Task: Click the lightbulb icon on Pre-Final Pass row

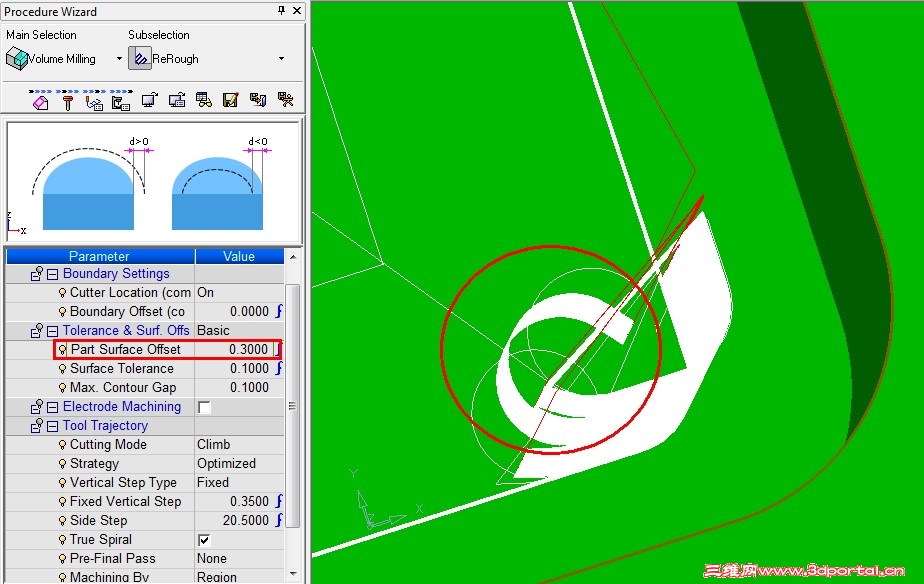Action: [x=62, y=559]
